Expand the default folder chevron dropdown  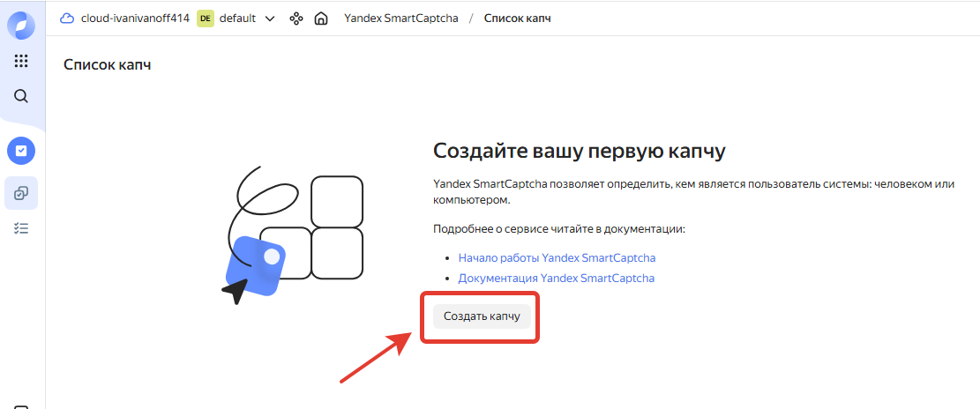(x=270, y=19)
